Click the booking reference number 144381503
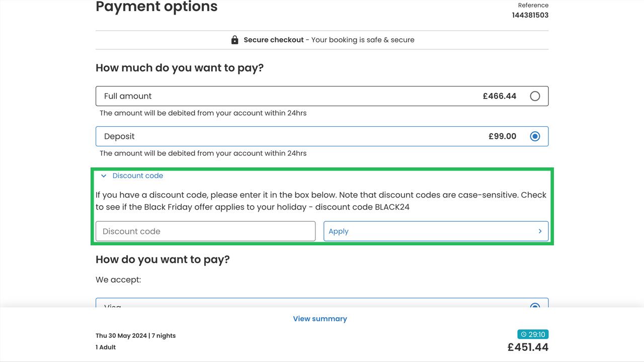Image resolution: width=644 pixels, height=362 pixels. 530,15
